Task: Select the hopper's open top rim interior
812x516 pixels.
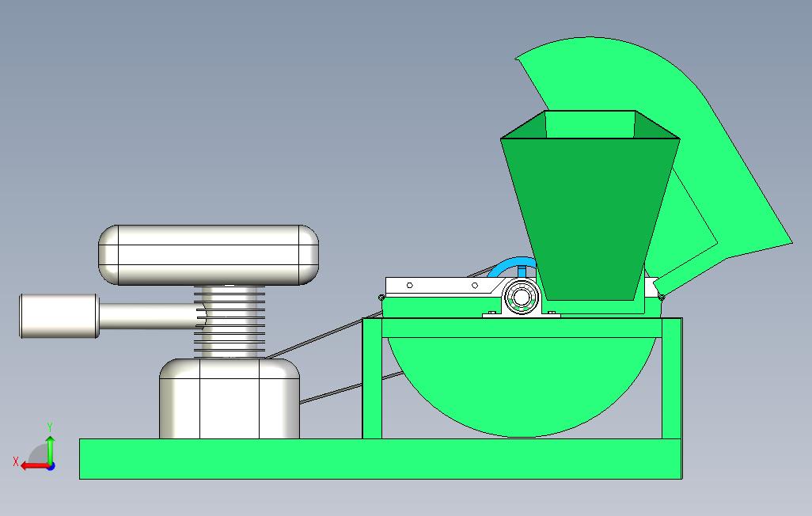Action: (x=590, y=124)
